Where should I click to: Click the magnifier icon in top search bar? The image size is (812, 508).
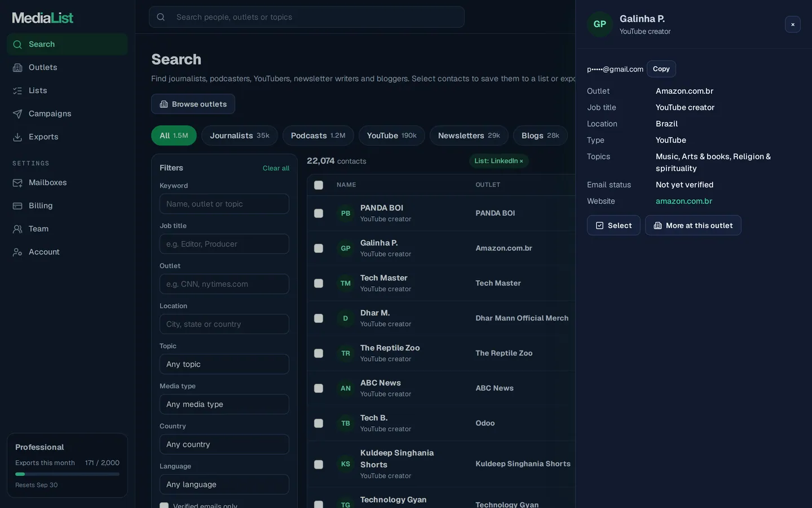click(x=161, y=17)
